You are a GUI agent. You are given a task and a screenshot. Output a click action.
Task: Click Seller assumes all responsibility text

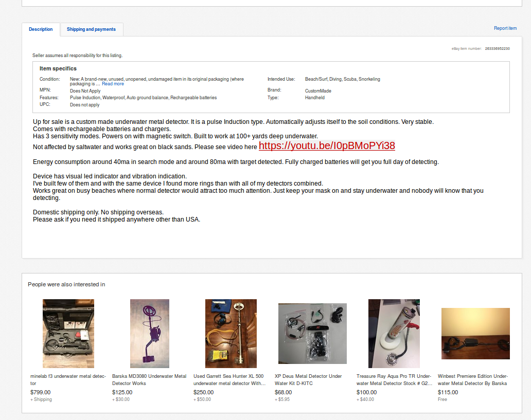[78, 56]
